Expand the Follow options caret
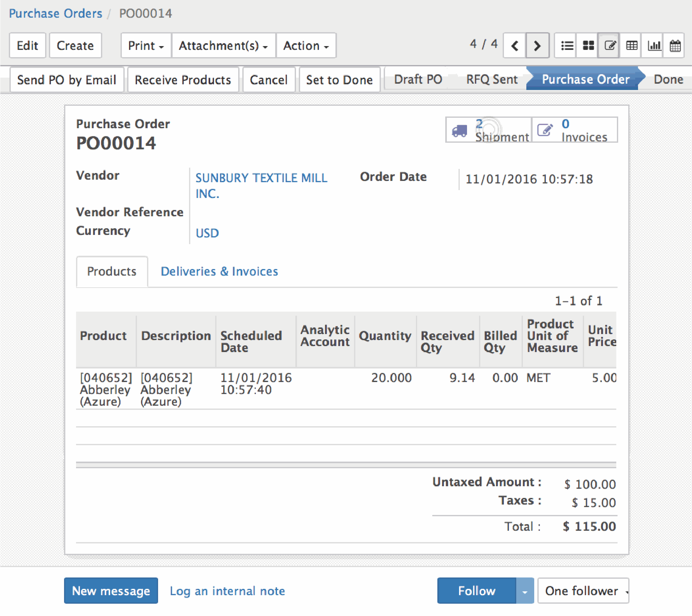This screenshot has width=692, height=616. pos(525,591)
